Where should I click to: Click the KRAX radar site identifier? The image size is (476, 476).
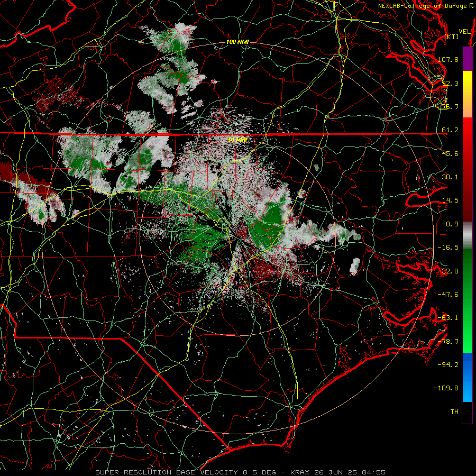(300, 472)
